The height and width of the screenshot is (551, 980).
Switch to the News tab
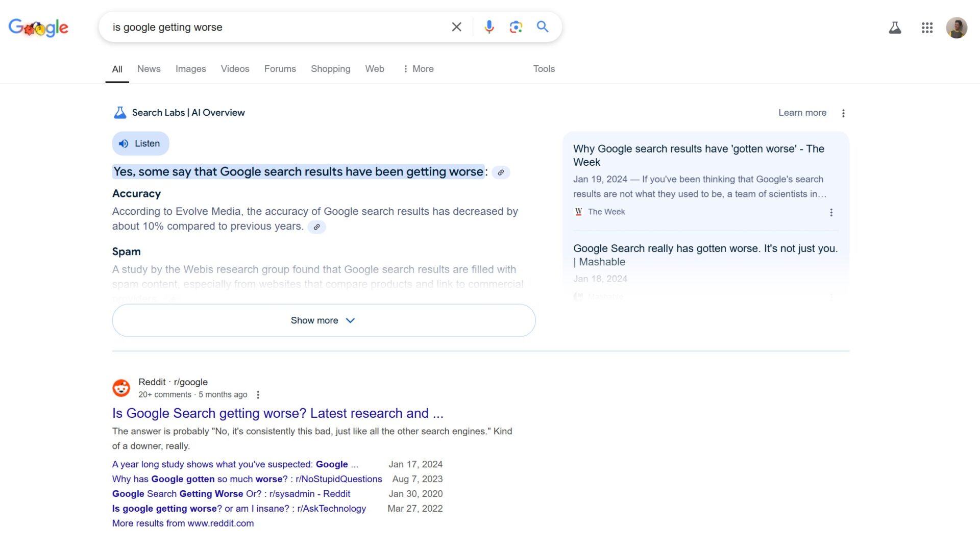click(x=149, y=68)
